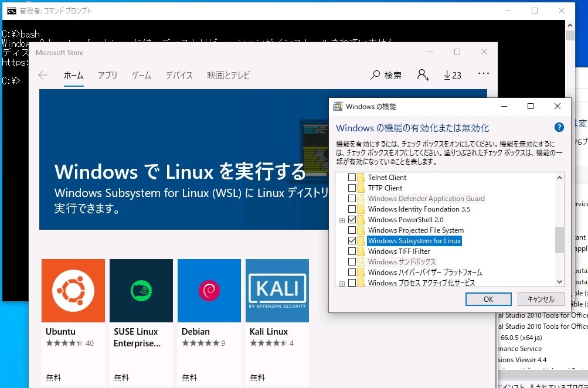
Task: Click the Command Prompt scroll up arrow
Action: [x=570, y=25]
